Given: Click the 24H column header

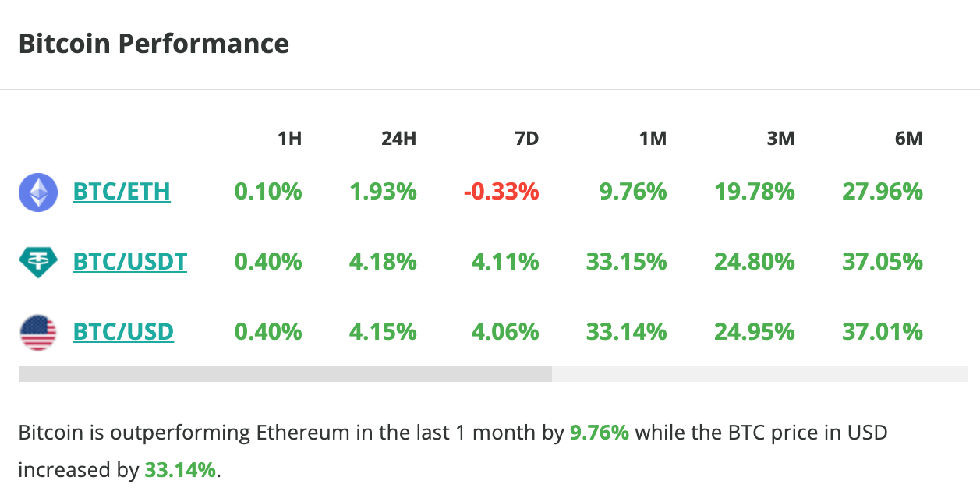Looking at the screenshot, I should [398, 140].
